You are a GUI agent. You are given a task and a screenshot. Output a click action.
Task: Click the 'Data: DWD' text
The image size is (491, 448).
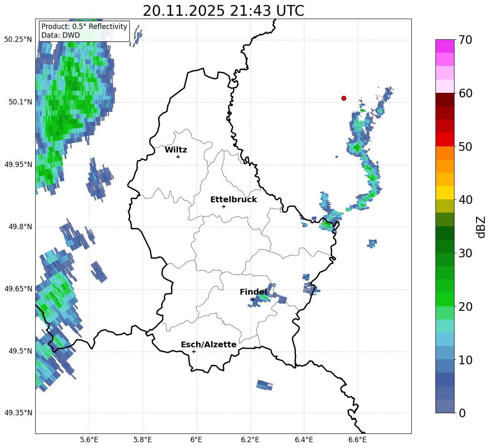pos(61,35)
